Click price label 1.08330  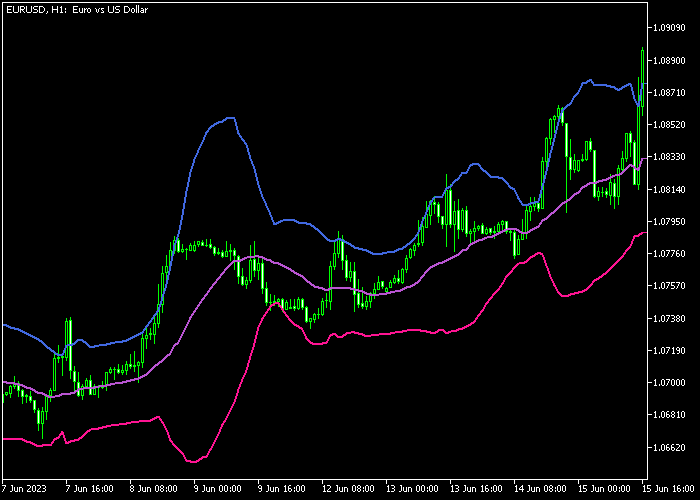669,157
